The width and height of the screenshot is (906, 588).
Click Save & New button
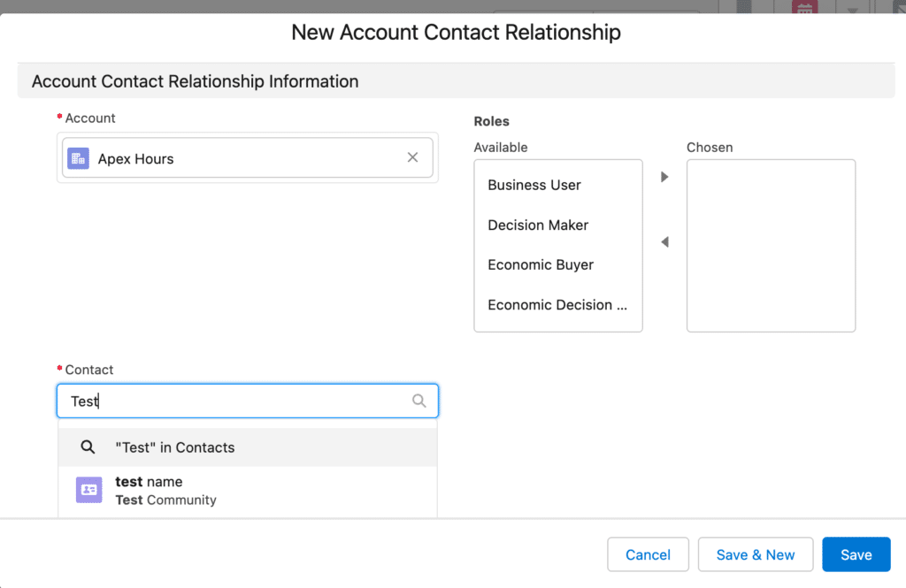click(x=756, y=554)
